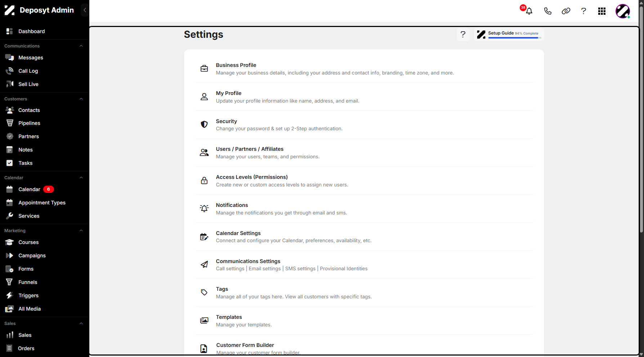Open the Provisional Identities link
This screenshot has height=357, width=644.
click(344, 268)
